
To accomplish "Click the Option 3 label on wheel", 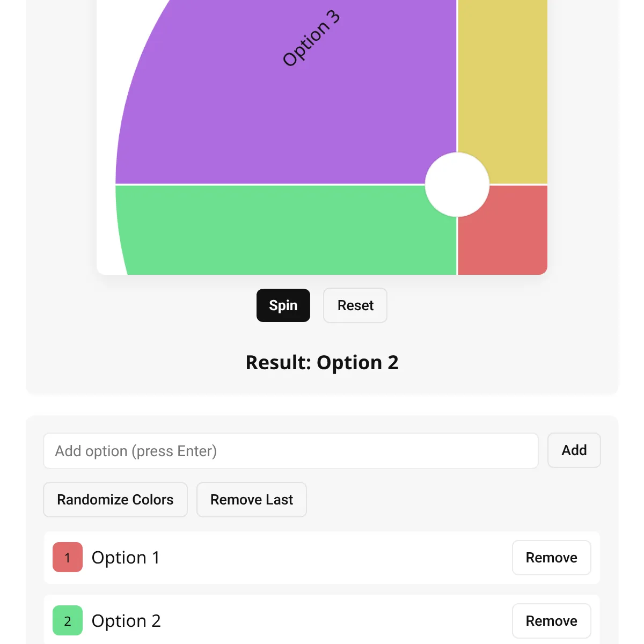I will pos(311,38).
